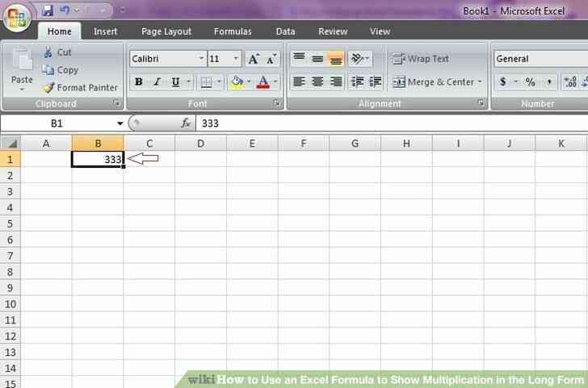Switch to the Home tab
The height and width of the screenshot is (388, 588).
[59, 31]
